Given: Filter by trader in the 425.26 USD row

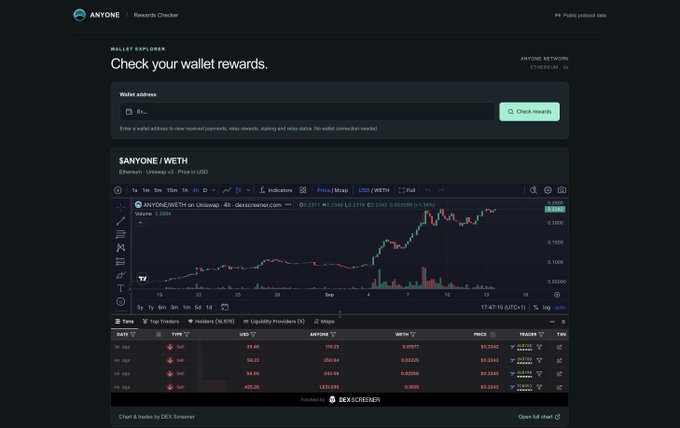Looking at the screenshot, I should click(539, 387).
